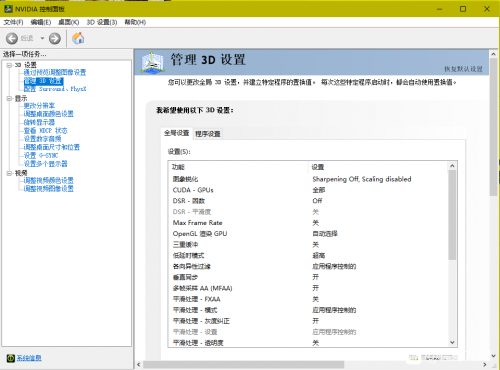Select the 平滑处理 - 模式 row

(x=308, y=310)
